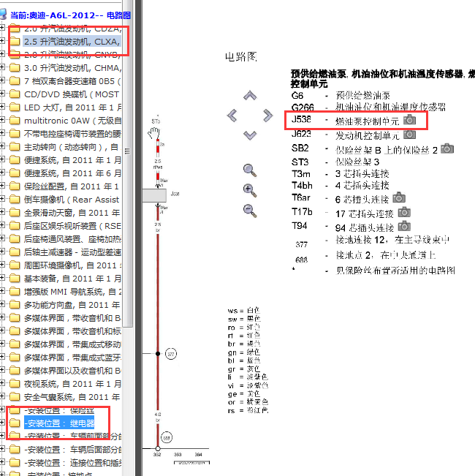Click the zoom out magnifier icon
Screen dimensions: 475x476
click(250, 211)
